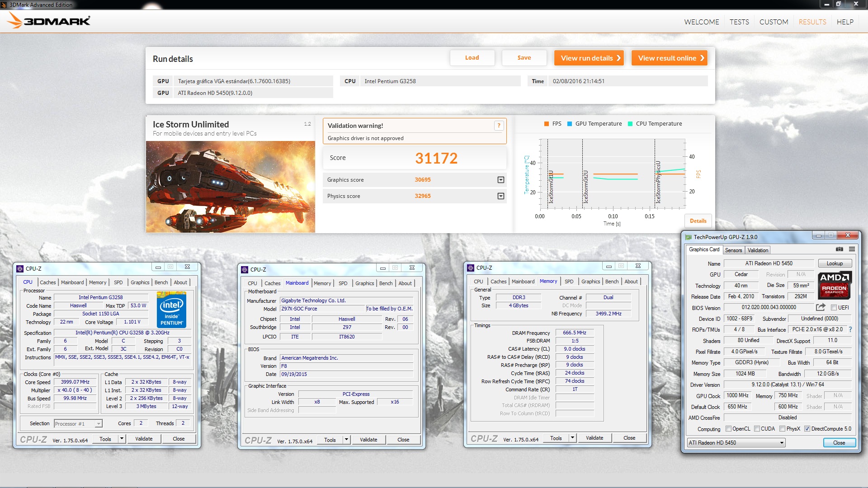Click the Driver Version 9.12.0.0 value
Image resolution: width=868 pixels, height=488 pixels.
pyautogui.click(x=788, y=385)
